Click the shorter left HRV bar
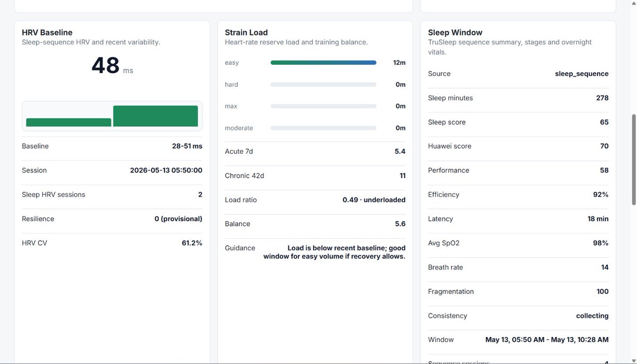Image resolution: width=637 pixels, height=364 pixels. pos(68,122)
